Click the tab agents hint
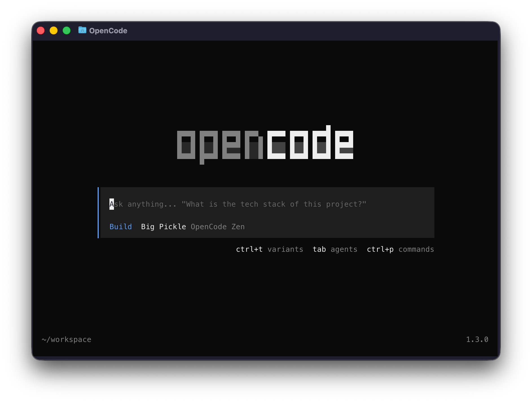This screenshot has height=402, width=532. [x=335, y=249]
